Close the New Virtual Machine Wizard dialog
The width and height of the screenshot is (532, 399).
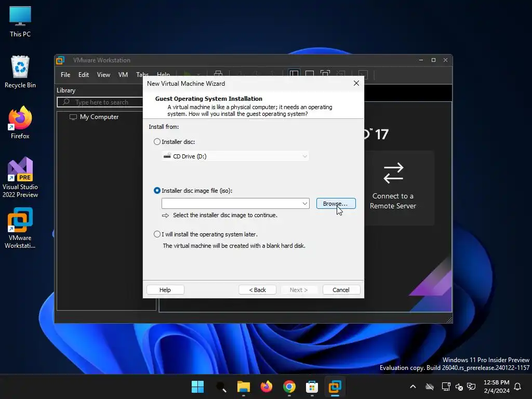click(x=356, y=84)
